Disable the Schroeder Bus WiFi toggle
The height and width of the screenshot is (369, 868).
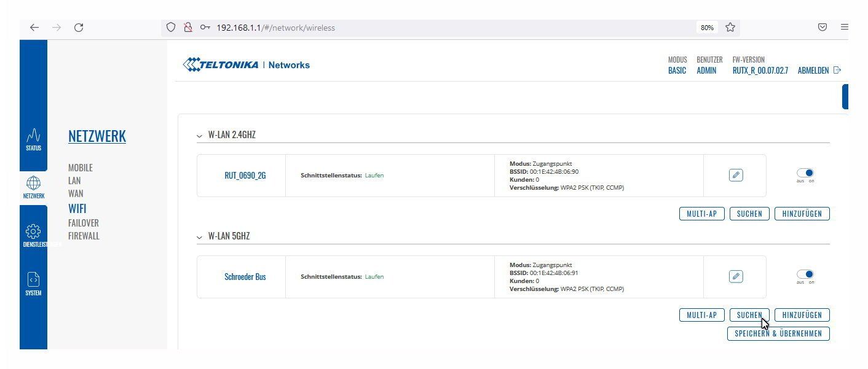tap(805, 274)
